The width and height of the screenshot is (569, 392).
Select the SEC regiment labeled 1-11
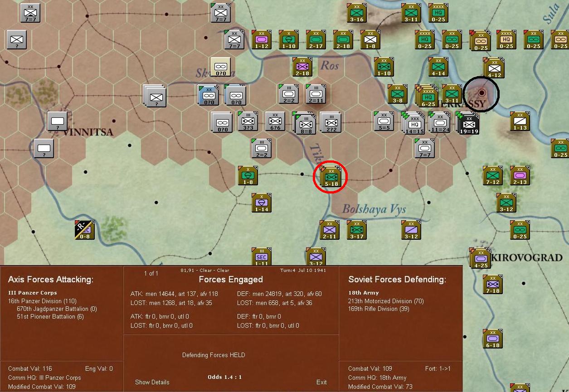point(262,256)
